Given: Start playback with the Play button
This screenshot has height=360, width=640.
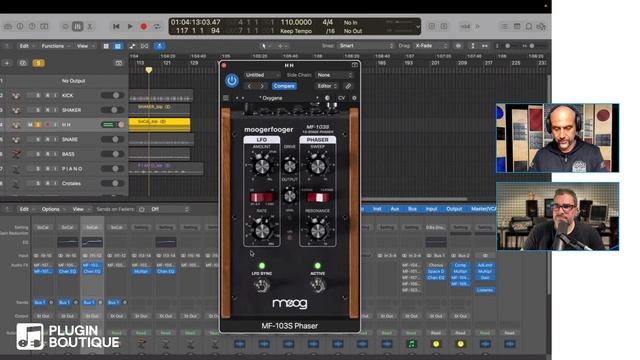Looking at the screenshot, I should pos(130,27).
